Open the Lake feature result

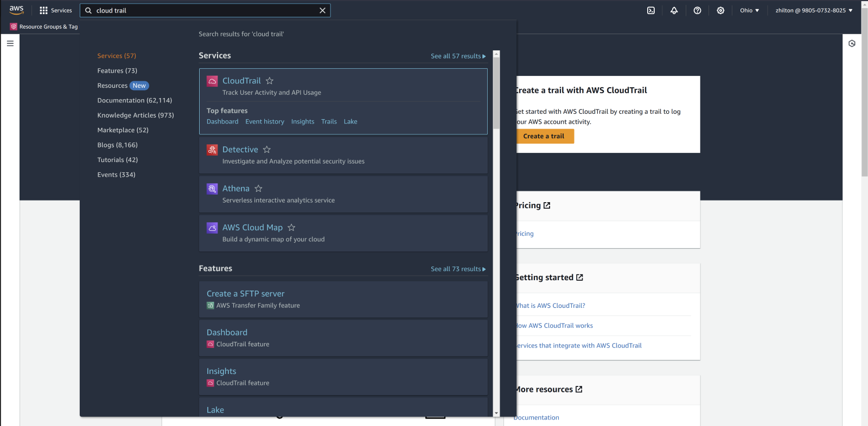point(215,410)
